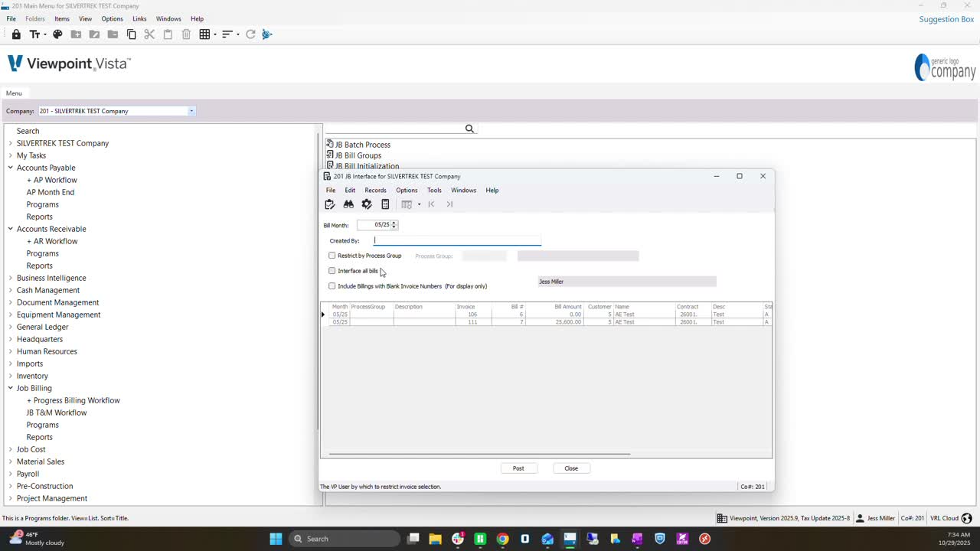Open the Company selector dropdown
Image resolution: width=980 pixels, height=551 pixels.
[191, 111]
